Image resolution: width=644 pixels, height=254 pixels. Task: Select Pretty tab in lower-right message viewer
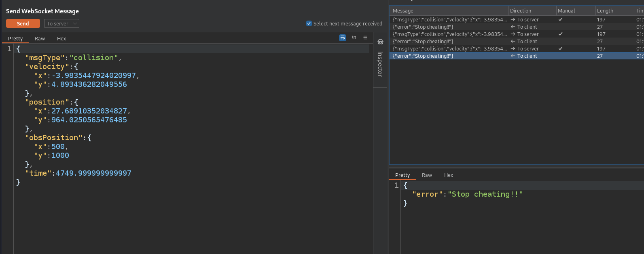[x=402, y=175]
